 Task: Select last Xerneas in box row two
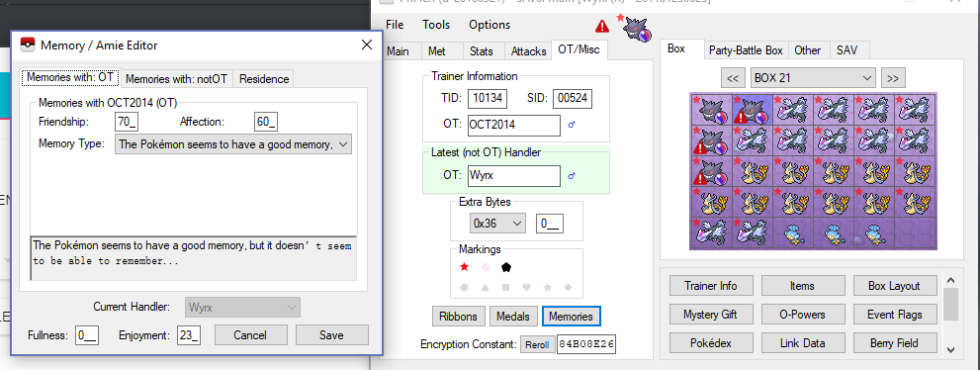pos(916,140)
